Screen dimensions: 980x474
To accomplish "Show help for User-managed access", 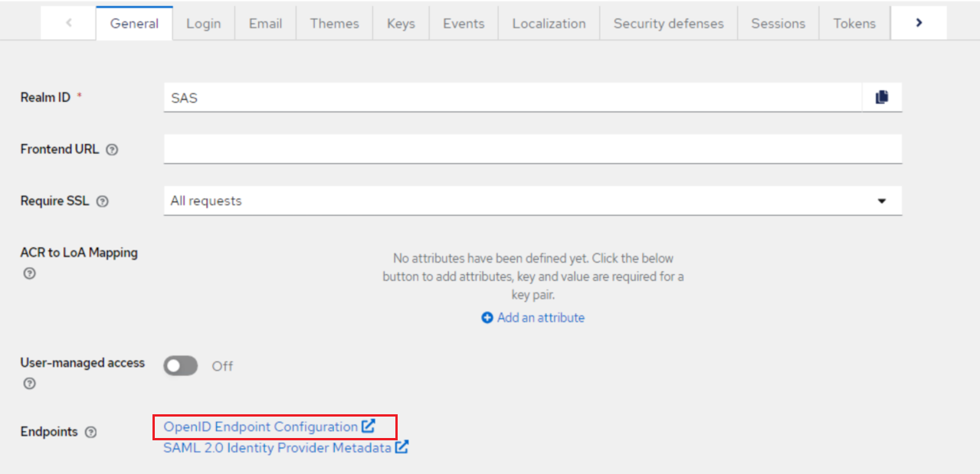I will (29, 384).
